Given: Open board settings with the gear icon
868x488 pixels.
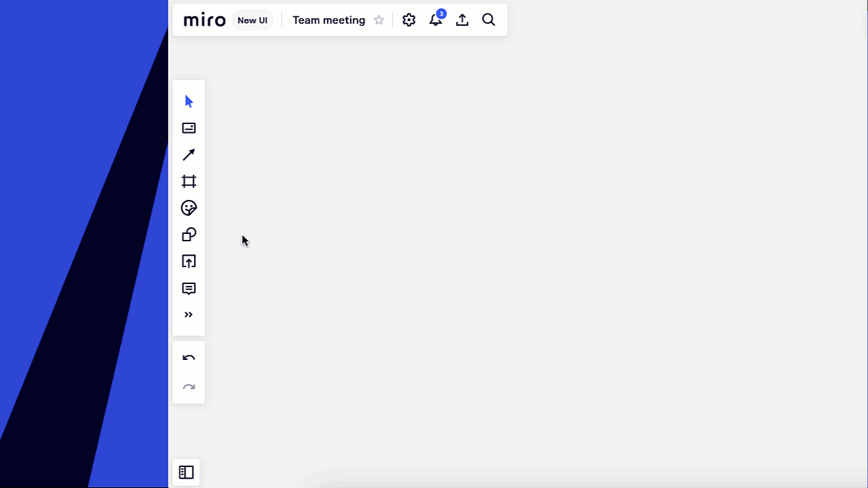Looking at the screenshot, I should [409, 20].
